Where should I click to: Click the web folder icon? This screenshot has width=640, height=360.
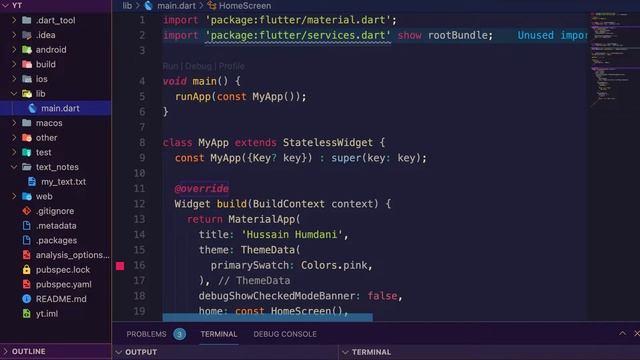point(27,196)
